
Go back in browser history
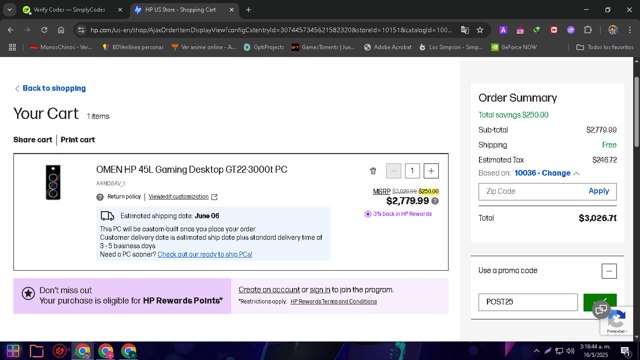pyautogui.click(x=11, y=30)
